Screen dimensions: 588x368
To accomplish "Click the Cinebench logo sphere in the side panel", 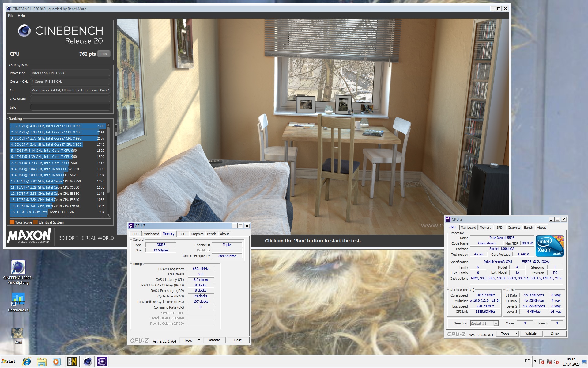I will point(24,31).
